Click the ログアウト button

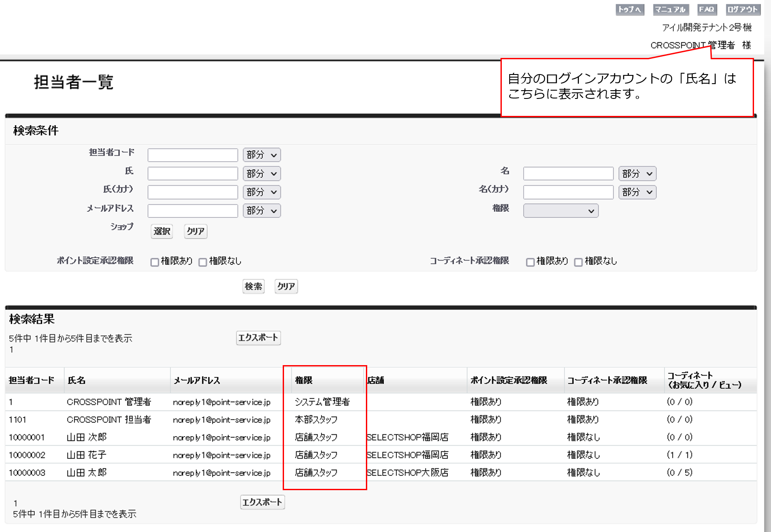pos(743,10)
